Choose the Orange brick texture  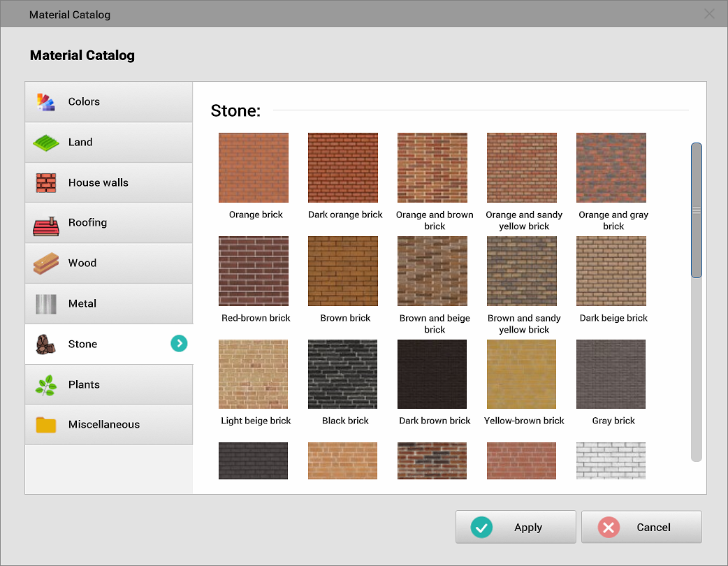click(254, 168)
